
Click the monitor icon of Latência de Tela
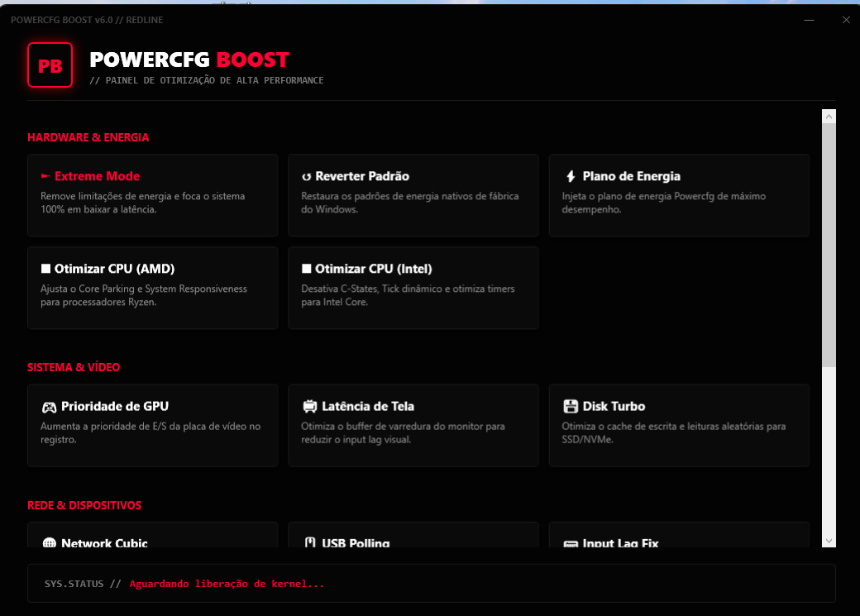click(310, 407)
